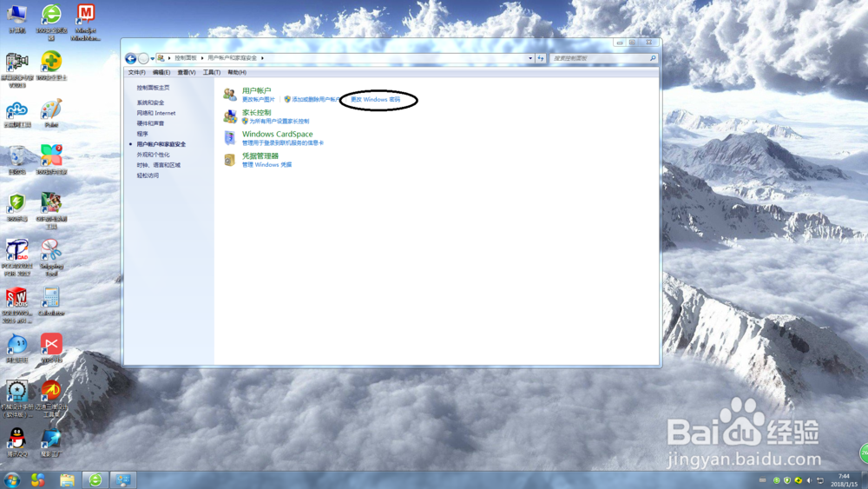Launch the Snipping Tool desktop shortcut
Screen dimensions: 868x489
click(51, 257)
